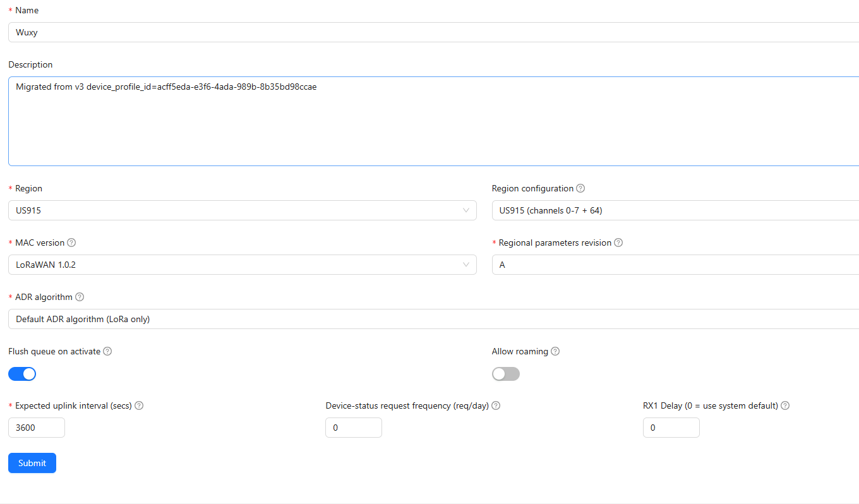The width and height of the screenshot is (859, 504).
Task: Open the ADR algorithm dropdown
Action: pos(429,319)
